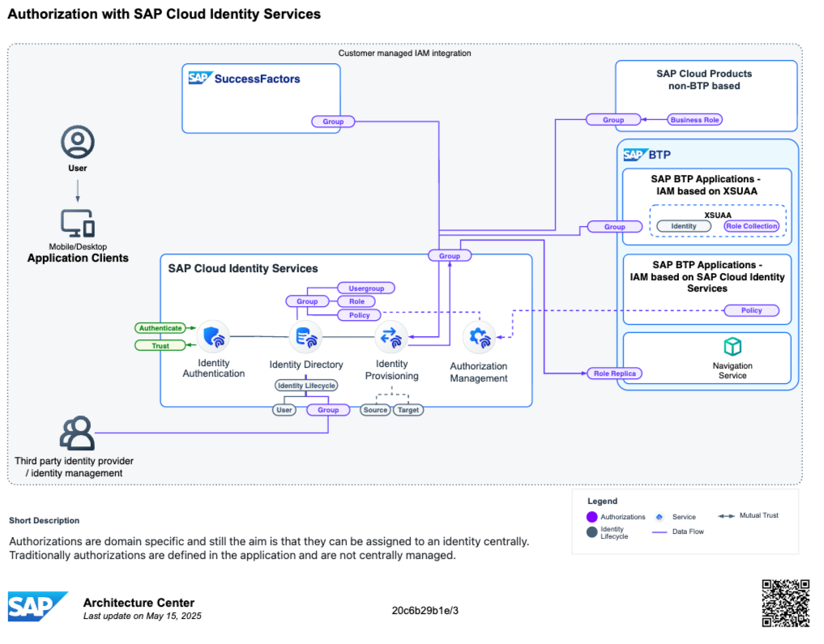This screenshot has height=644, width=824.
Task: Click the Role Replica label
Action: (613, 373)
